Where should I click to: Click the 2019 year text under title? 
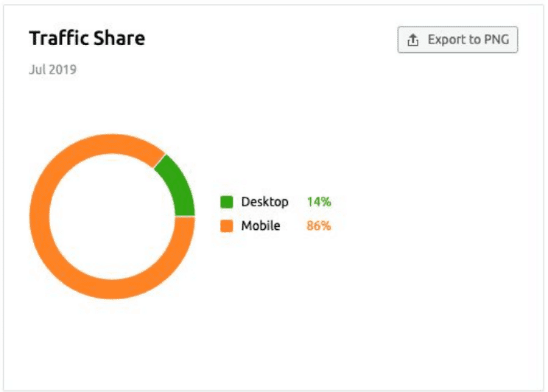coord(63,69)
